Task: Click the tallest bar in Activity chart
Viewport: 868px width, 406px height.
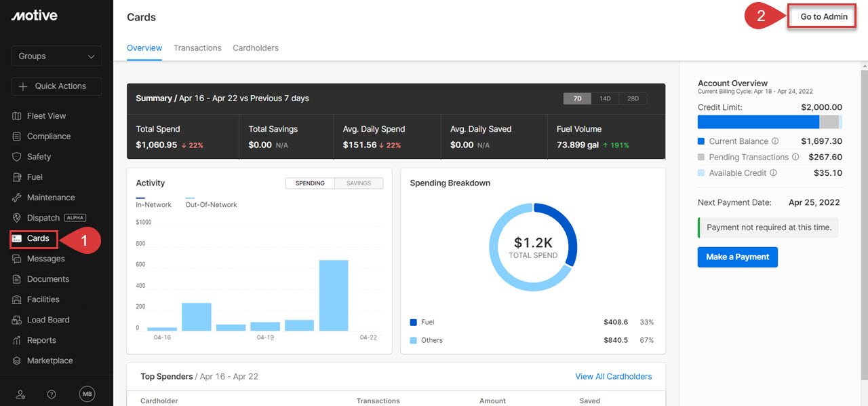Action: pyautogui.click(x=334, y=295)
